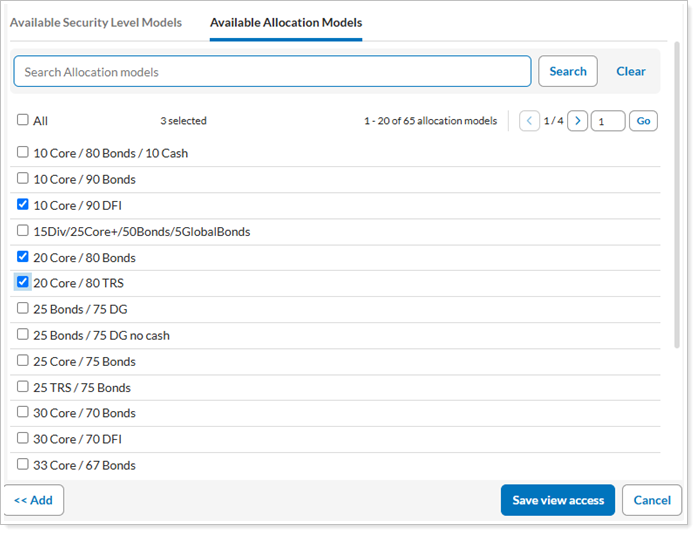This screenshot has height=534, width=697.
Task: Click the Cancel button
Action: pyautogui.click(x=652, y=500)
